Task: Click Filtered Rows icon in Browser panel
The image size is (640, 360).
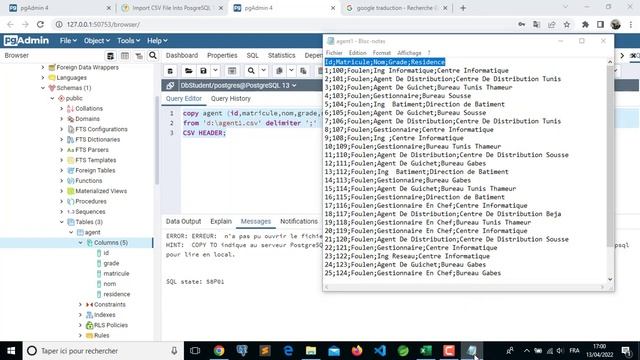Action: [139, 56]
